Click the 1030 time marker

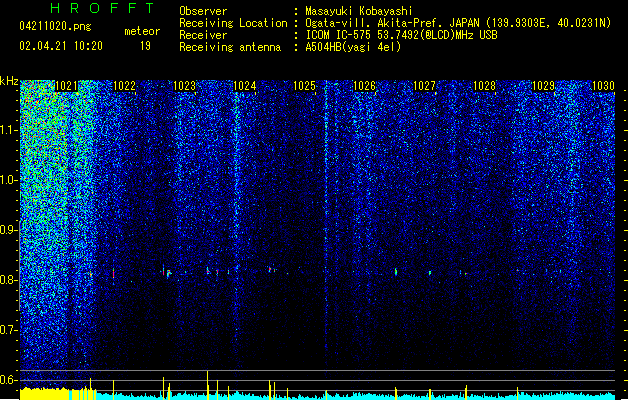[603, 86]
